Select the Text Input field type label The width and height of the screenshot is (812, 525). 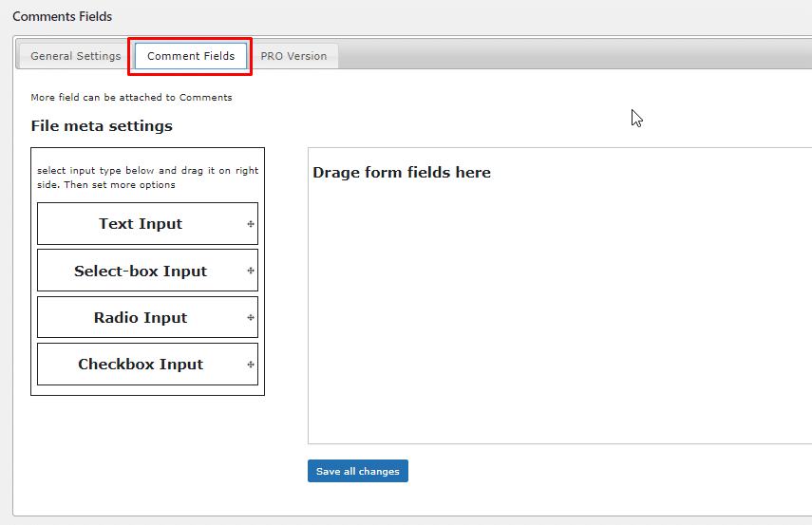point(141,224)
